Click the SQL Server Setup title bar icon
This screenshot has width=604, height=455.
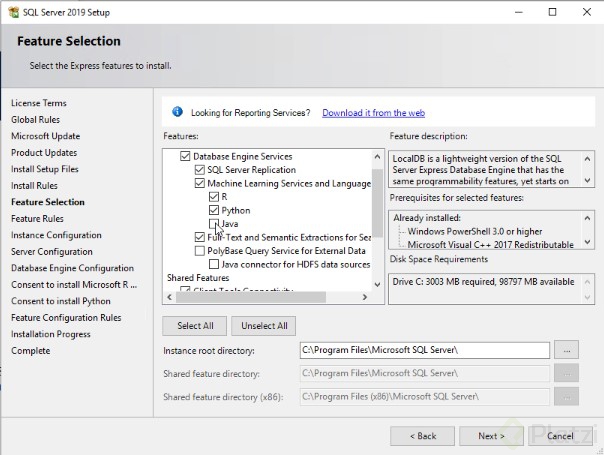click(13, 12)
